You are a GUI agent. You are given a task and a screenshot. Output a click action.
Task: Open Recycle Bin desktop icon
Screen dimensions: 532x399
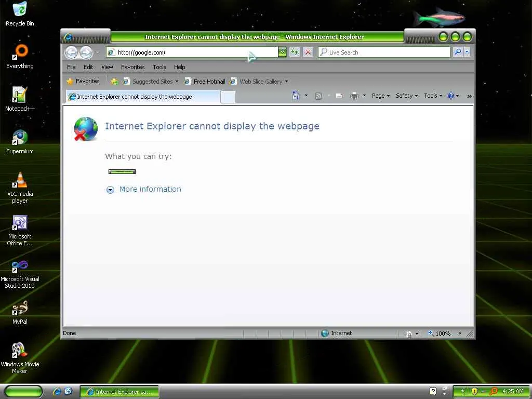tap(20, 14)
